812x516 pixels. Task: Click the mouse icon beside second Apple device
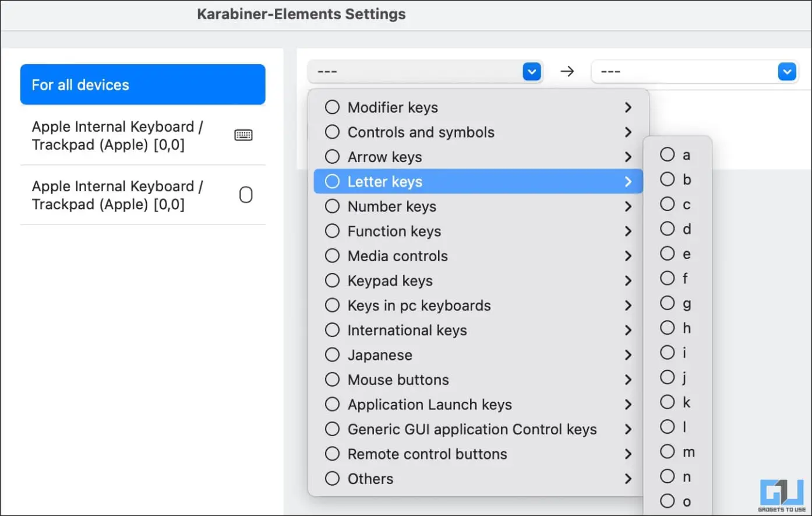pos(246,195)
